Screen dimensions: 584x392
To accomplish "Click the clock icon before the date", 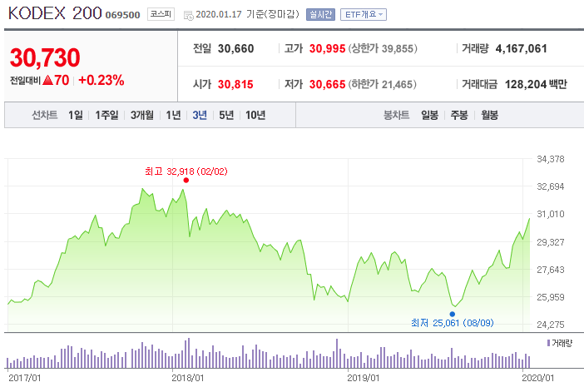I will click(x=189, y=15).
